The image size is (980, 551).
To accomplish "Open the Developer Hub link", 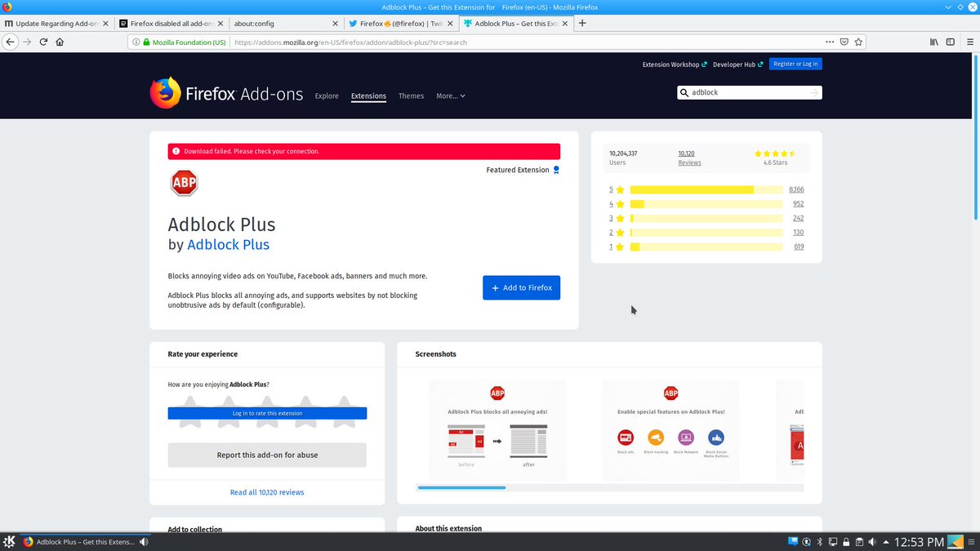I will click(x=737, y=64).
